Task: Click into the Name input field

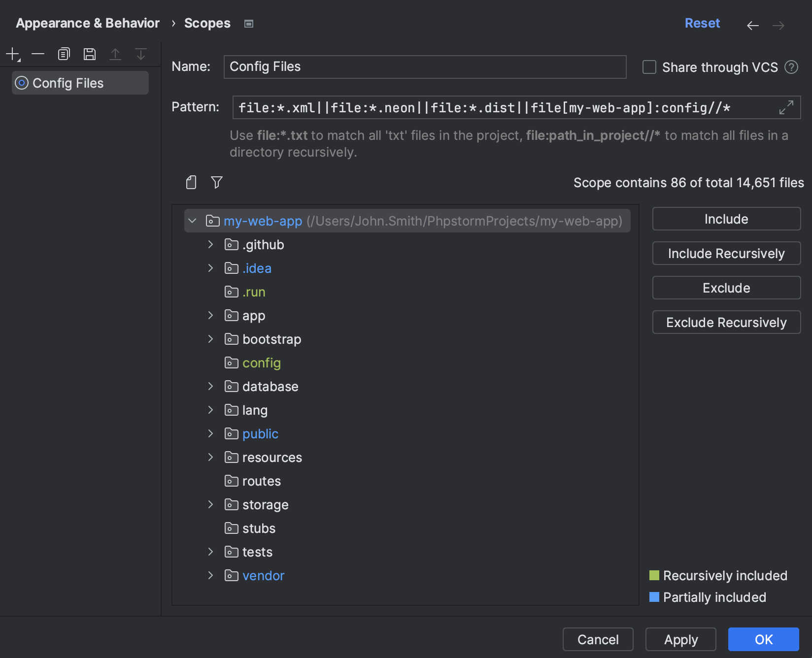Action: (x=425, y=67)
